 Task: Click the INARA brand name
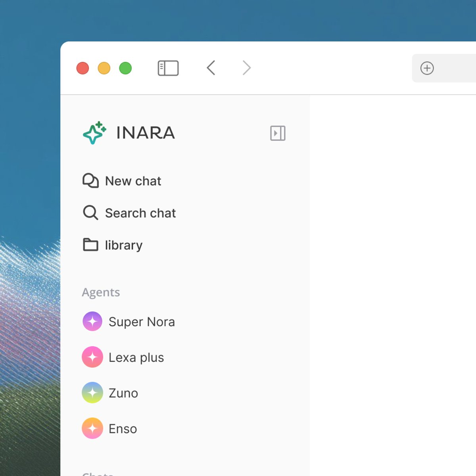click(x=146, y=133)
